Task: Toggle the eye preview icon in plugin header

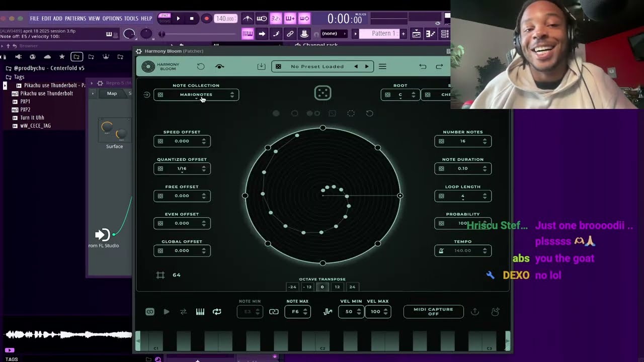Action: pyautogui.click(x=219, y=66)
